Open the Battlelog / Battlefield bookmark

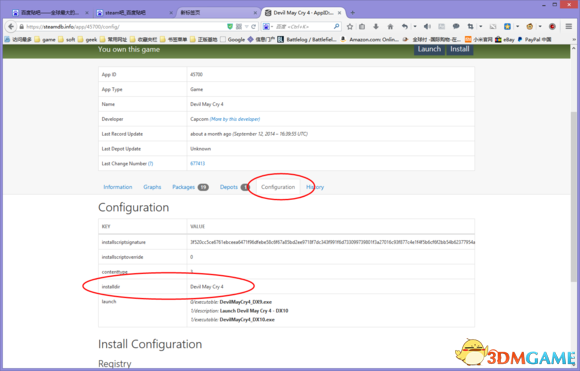pos(307,39)
